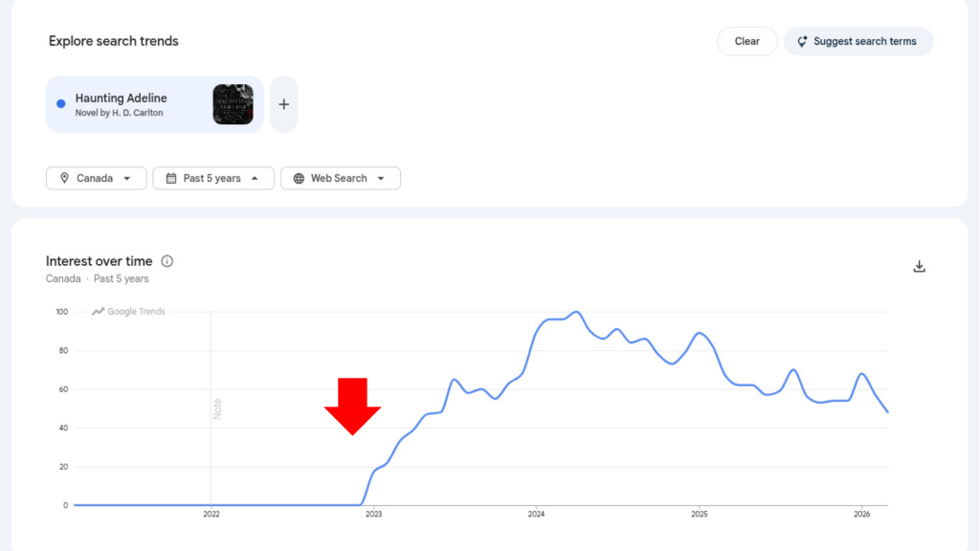Click the 2024 axis label on the chart

pyautogui.click(x=536, y=514)
